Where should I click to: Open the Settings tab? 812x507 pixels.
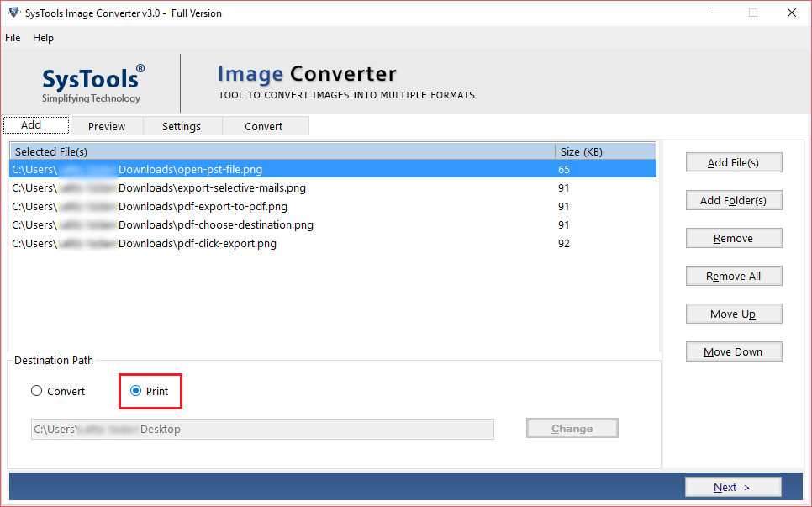(182, 126)
